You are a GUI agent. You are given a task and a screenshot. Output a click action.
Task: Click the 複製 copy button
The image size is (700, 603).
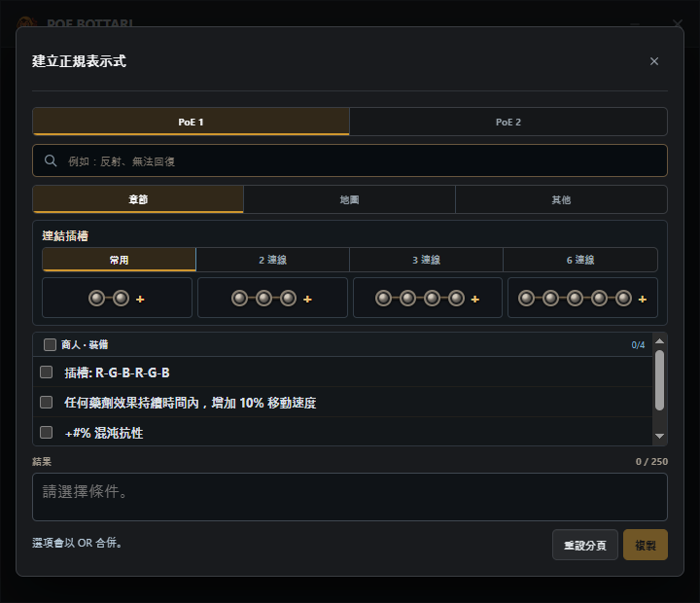pyautogui.click(x=646, y=545)
